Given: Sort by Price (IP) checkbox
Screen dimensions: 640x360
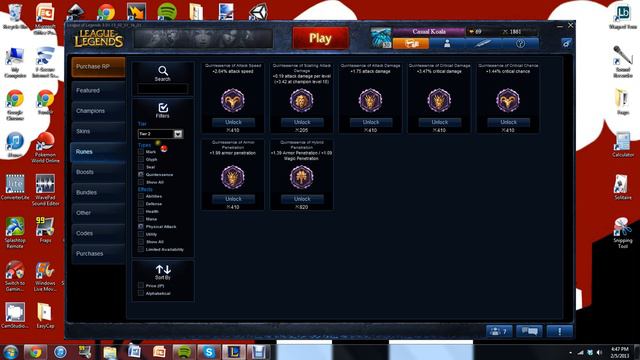Looking at the screenshot, I should (141, 286).
